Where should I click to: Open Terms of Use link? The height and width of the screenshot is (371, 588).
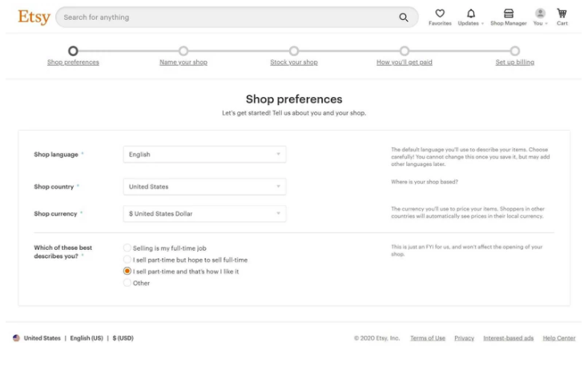pyautogui.click(x=428, y=338)
